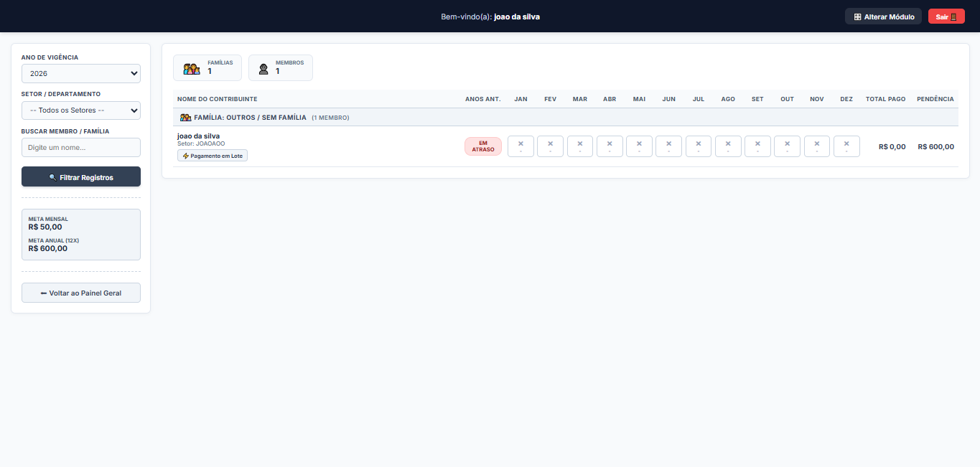Image resolution: width=980 pixels, height=467 pixels.
Task: Click the Em Atraso badge for previous years
Action: [483, 146]
